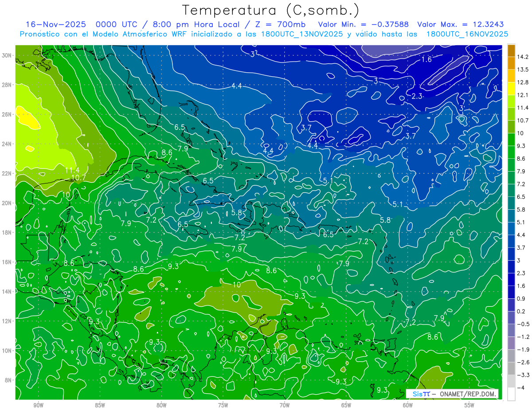
Task: Click the '65W' longitude axis label
Action: tap(346, 405)
